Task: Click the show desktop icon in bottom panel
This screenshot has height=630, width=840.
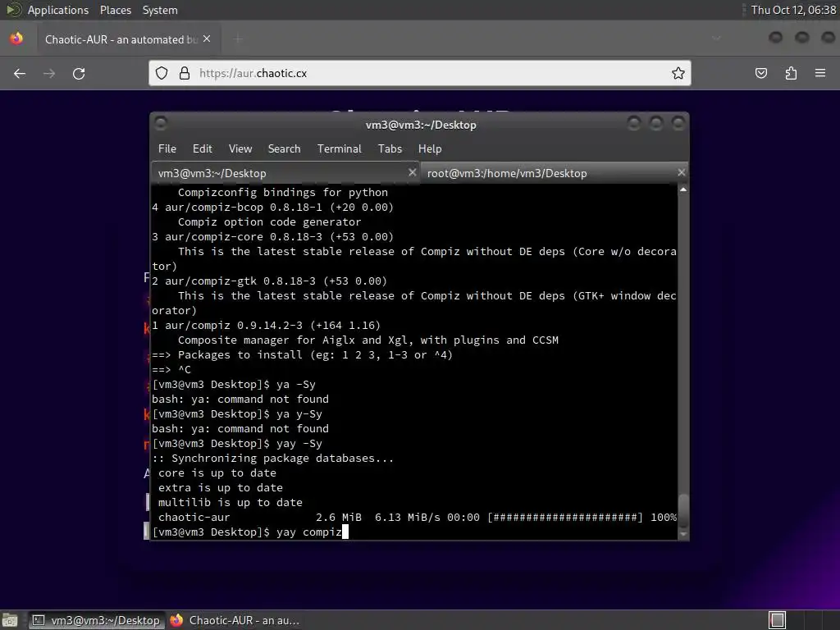Action: [x=10, y=620]
